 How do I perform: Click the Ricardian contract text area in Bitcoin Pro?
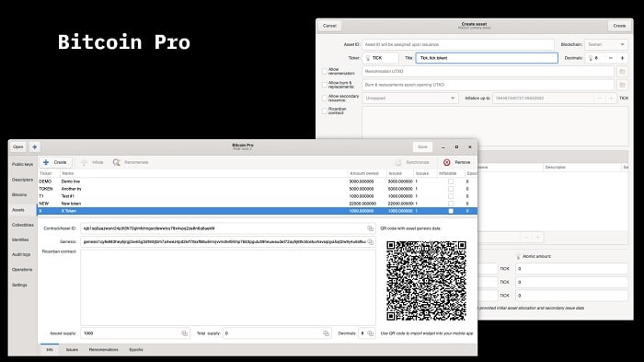[x=228, y=287]
